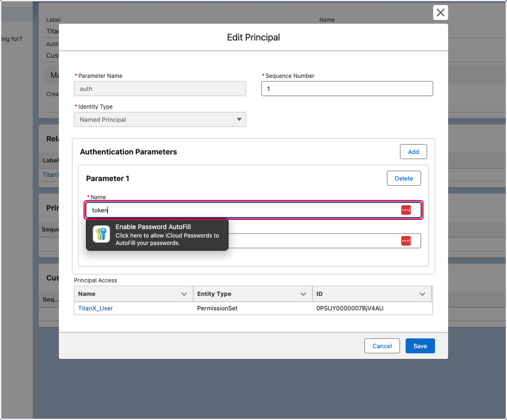Enable Password AutoFill from the popup
The width and height of the screenshot is (507, 420).
(x=157, y=235)
